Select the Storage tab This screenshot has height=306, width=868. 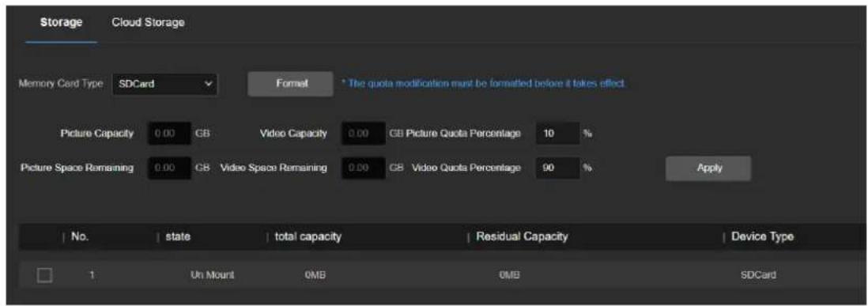(61, 23)
